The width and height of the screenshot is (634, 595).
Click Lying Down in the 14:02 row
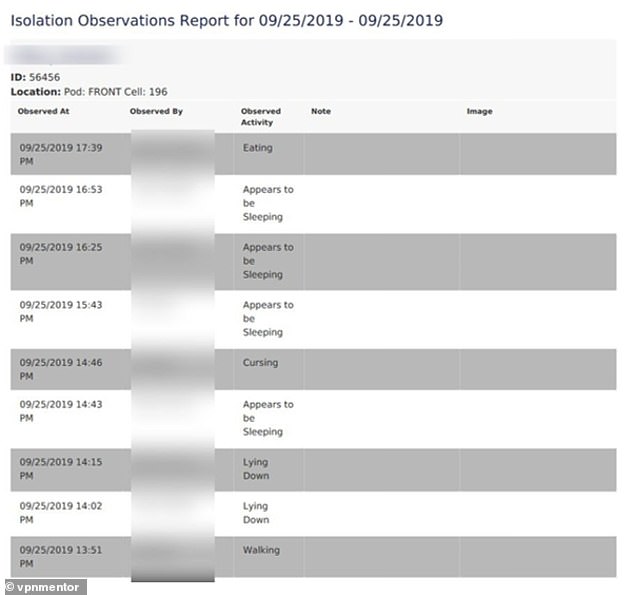256,513
